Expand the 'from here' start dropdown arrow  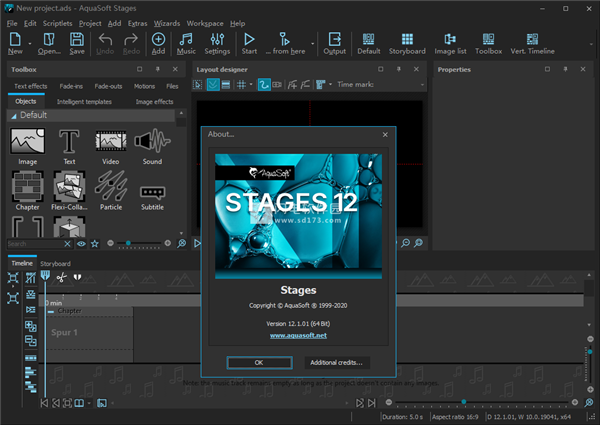(312, 44)
